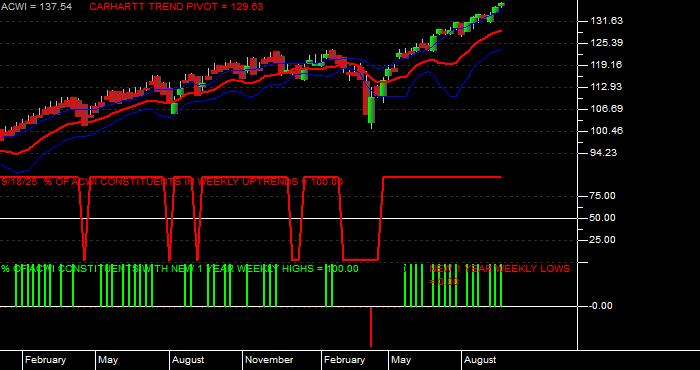Click the 112.93 price axis value

pyautogui.click(x=606, y=87)
